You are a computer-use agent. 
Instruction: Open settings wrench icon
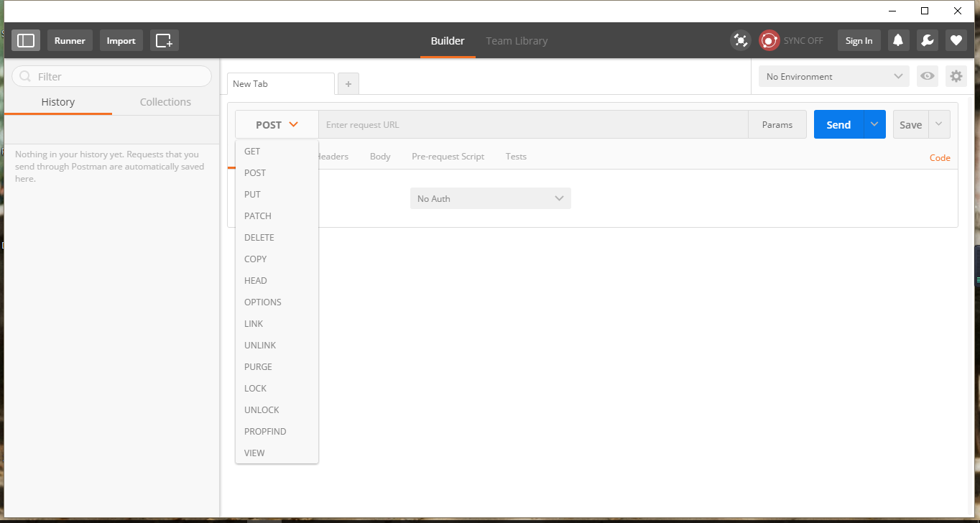[927, 40]
